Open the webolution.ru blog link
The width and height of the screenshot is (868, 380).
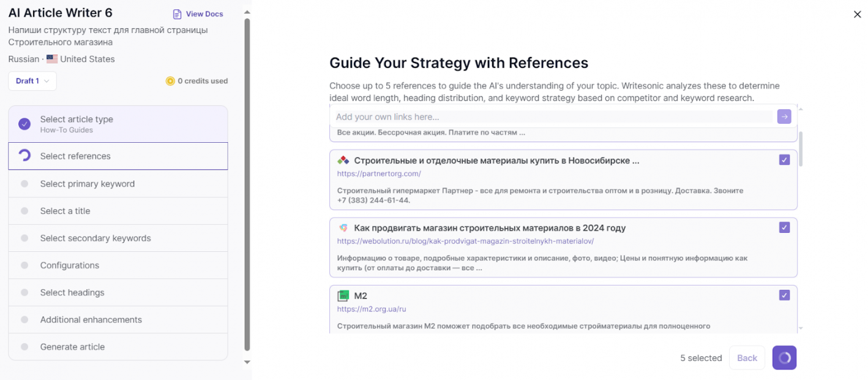tap(465, 241)
